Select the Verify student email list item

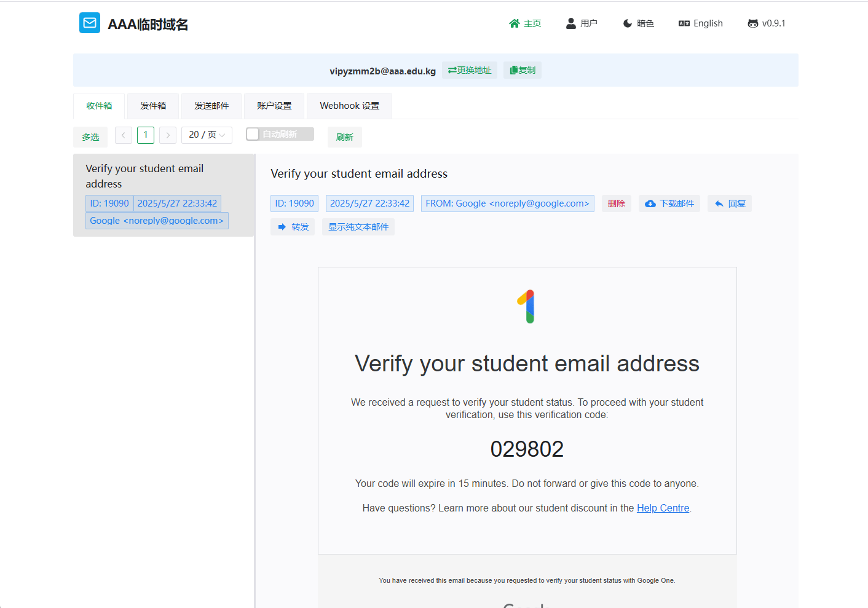164,176
